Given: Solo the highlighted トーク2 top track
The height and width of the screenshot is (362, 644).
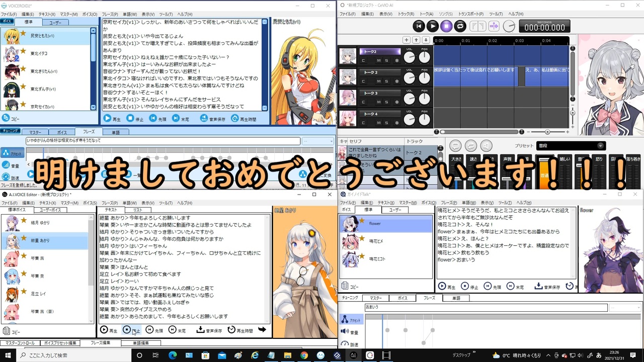Looking at the screenshot, I should [386, 60].
